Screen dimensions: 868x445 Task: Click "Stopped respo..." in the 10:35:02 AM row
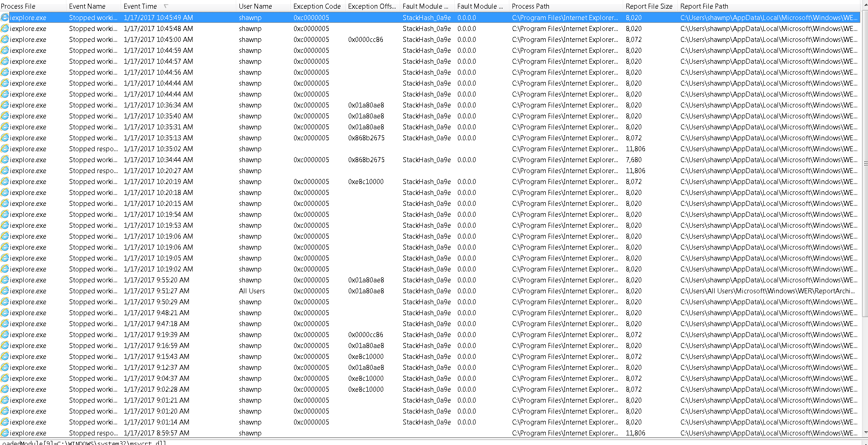[x=93, y=149]
